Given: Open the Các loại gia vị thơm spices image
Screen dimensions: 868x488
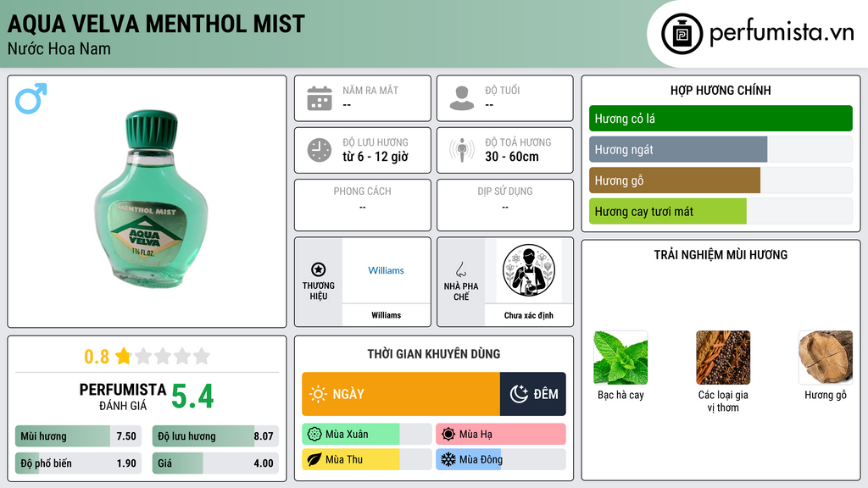Looking at the screenshot, I should [x=723, y=358].
